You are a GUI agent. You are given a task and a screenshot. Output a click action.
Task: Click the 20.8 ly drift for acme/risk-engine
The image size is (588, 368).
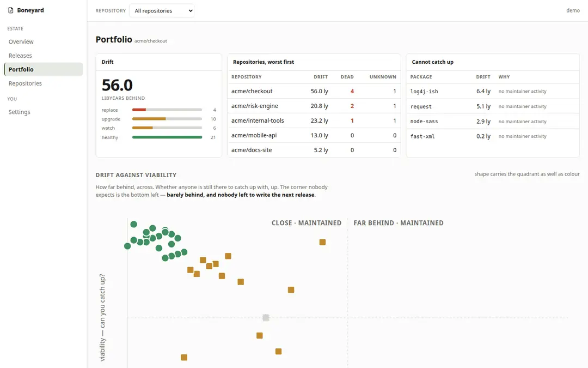tap(319, 106)
